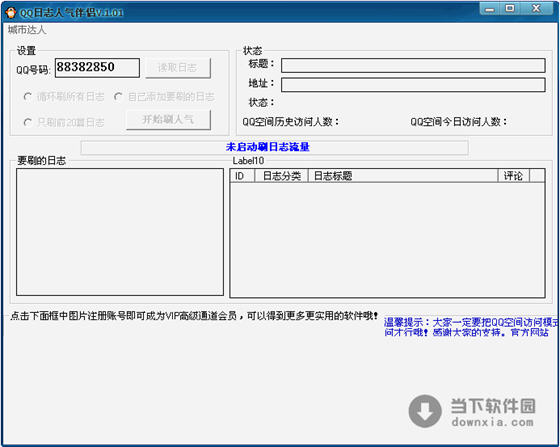Click inside the 要刷的日志 list box
Viewport: 560px width, 447px height.
pos(120,232)
